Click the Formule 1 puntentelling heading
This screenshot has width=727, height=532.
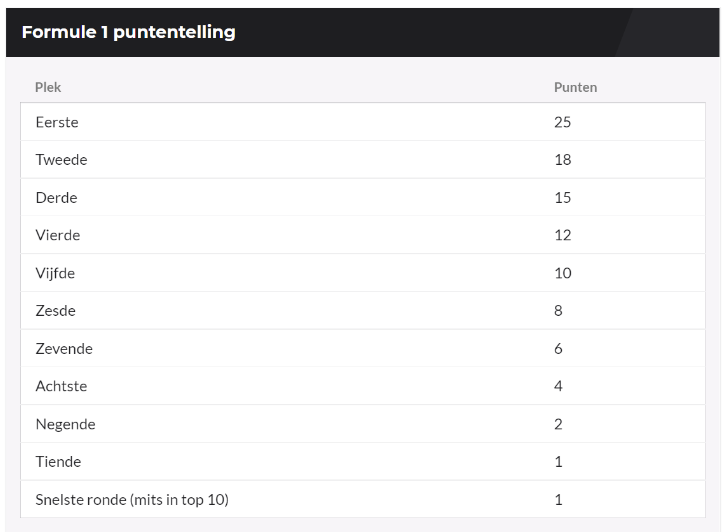click(128, 32)
